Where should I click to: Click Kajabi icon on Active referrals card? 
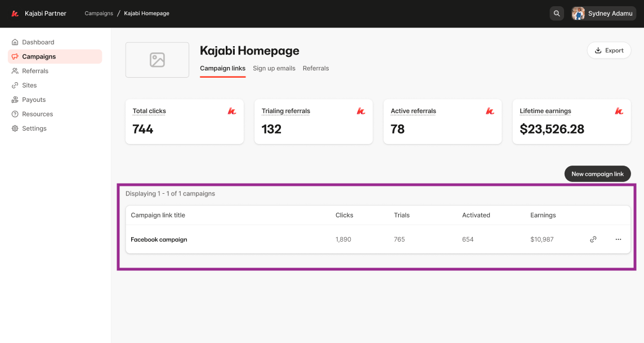point(490,111)
